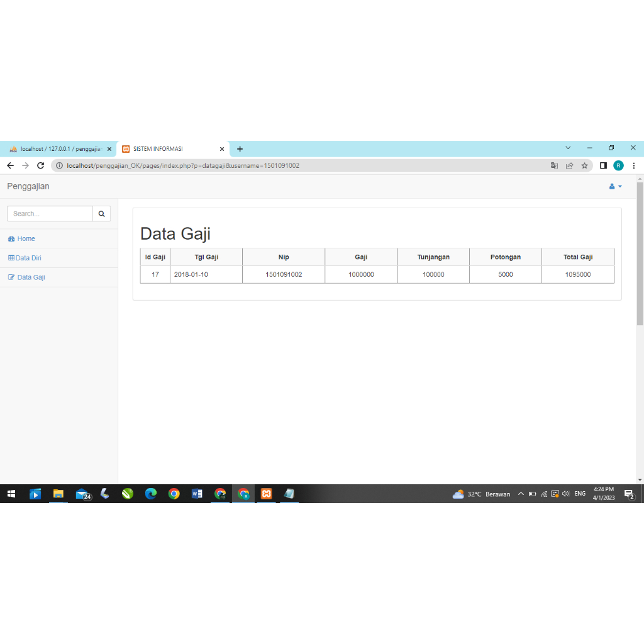Viewport: 644px width, 644px height.
Task: Go back using the browser back arrow
Action: tap(10, 165)
